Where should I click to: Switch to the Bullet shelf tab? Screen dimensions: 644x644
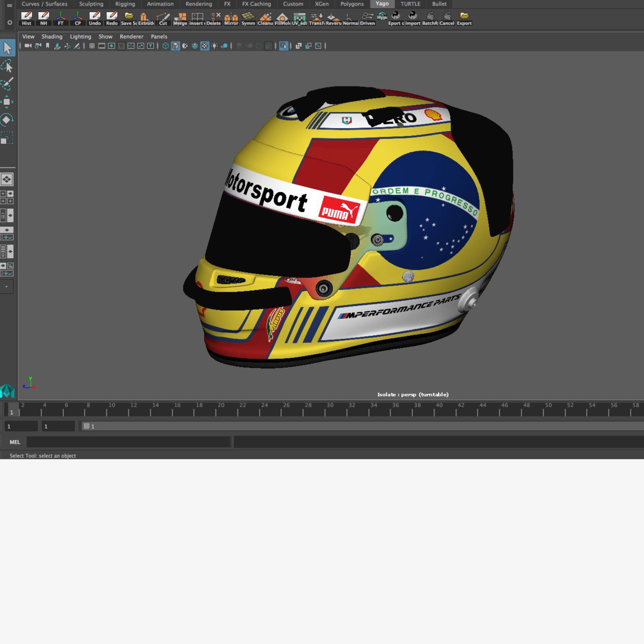(439, 4)
